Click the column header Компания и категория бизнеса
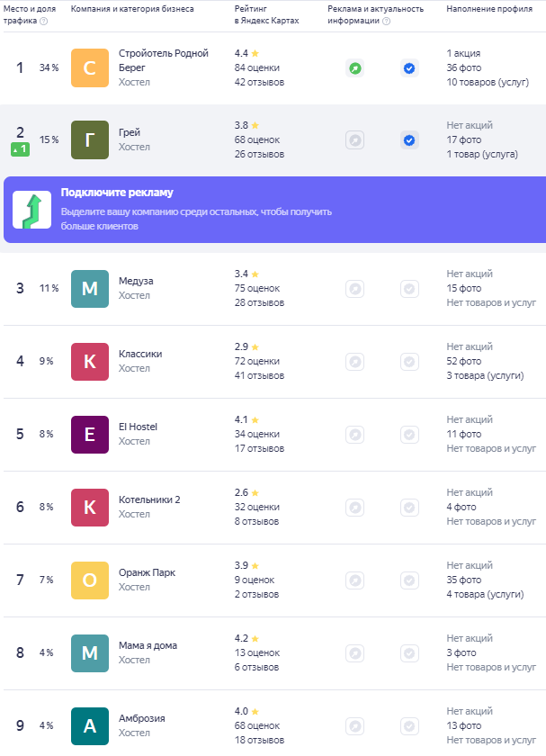Viewport: 546px width, 756px height. tap(132, 9)
